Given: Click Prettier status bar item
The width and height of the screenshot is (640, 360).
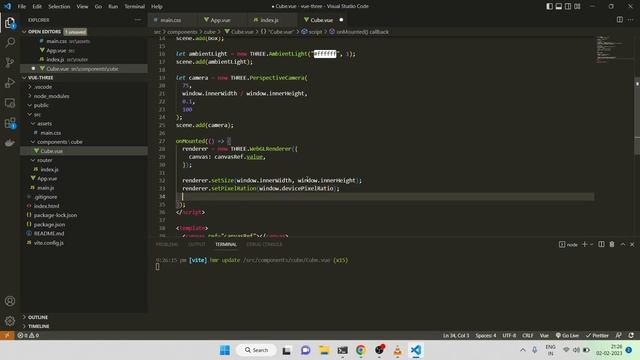Looking at the screenshot, I should (597, 335).
